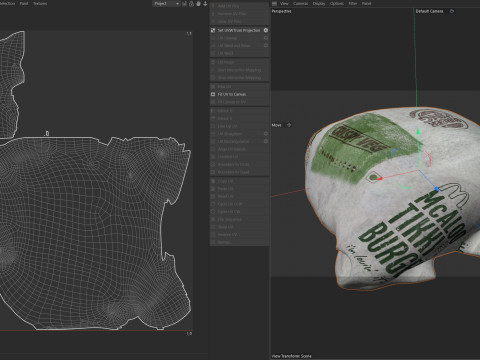480x360 pixels.
Task: Open the viewport hamburger menu icon
Action: coord(274,4)
